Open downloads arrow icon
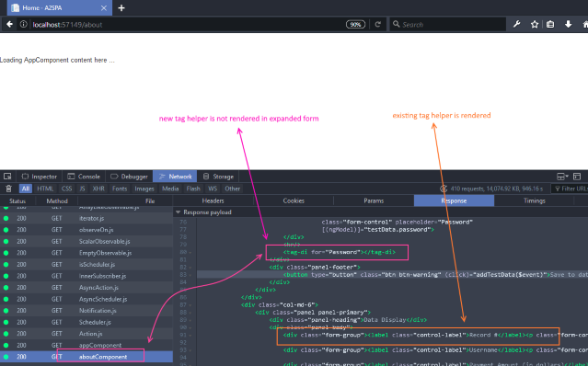The height and width of the screenshot is (366, 588). 568,24
